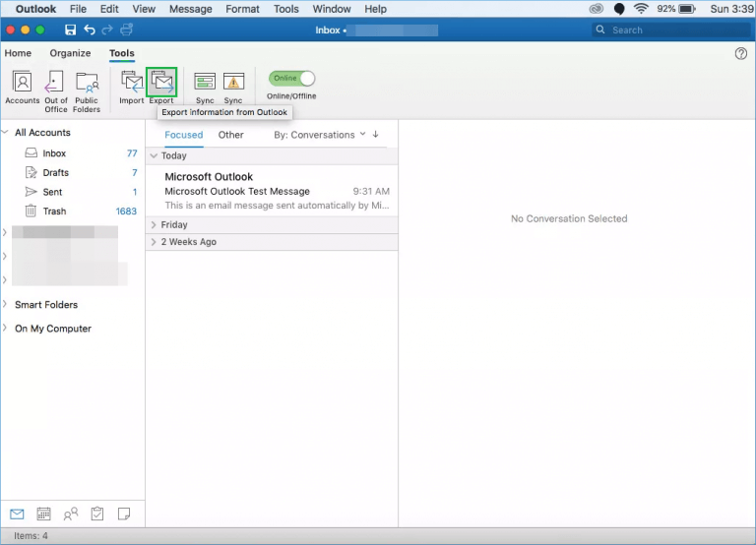Open Public Folders
The width and height of the screenshot is (756, 545).
click(x=87, y=91)
